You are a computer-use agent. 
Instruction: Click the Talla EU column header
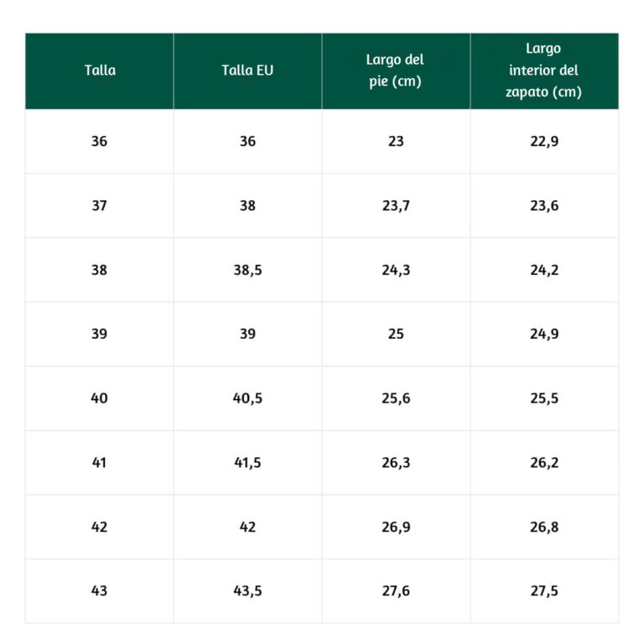pyautogui.click(x=247, y=71)
